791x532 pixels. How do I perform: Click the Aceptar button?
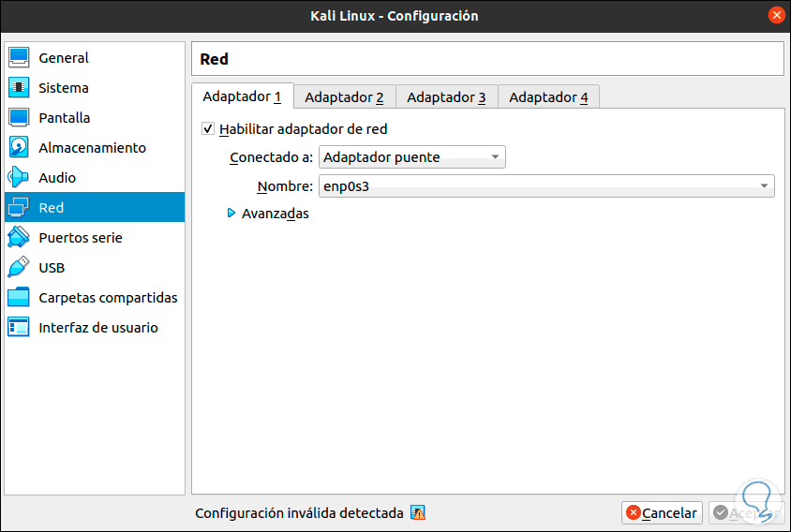click(x=748, y=513)
